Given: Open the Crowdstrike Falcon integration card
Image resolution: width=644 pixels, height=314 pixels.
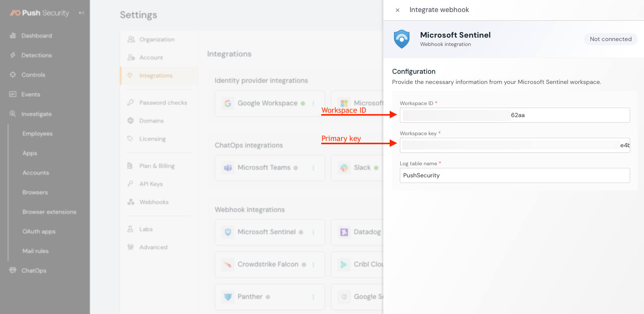Looking at the screenshot, I should pyautogui.click(x=270, y=265).
